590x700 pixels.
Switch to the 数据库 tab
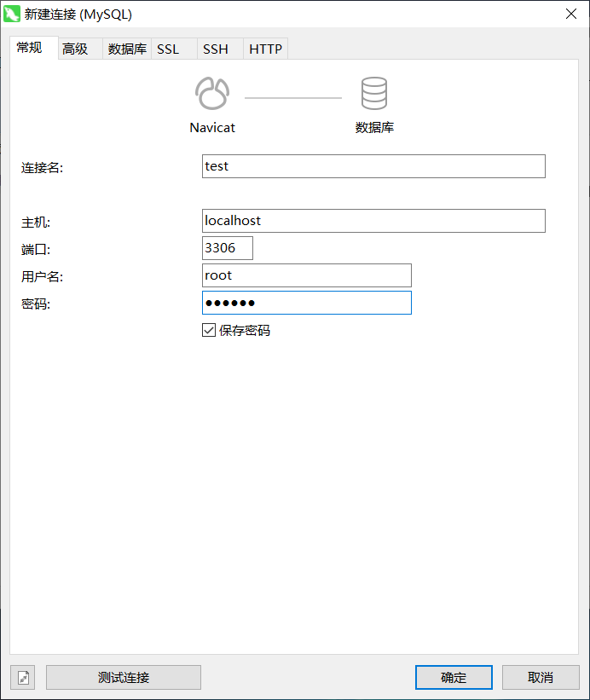126,49
